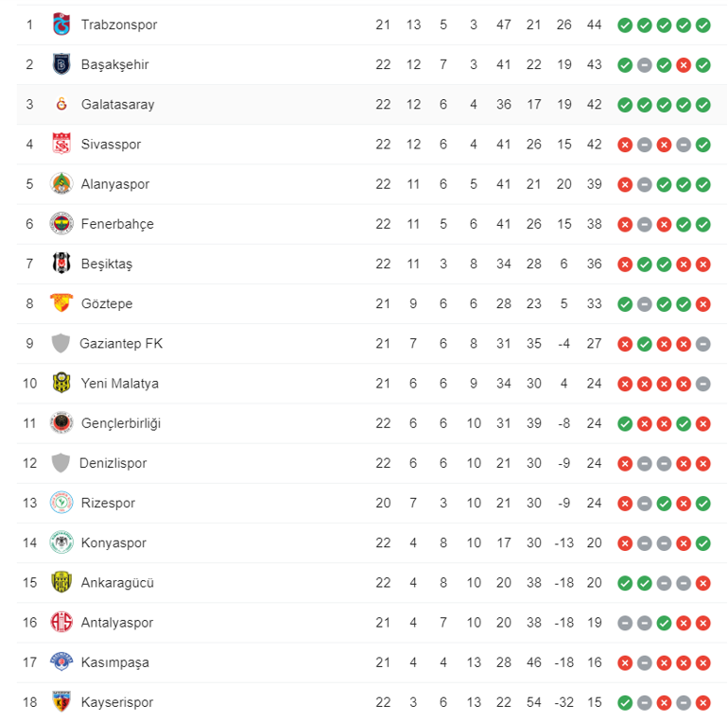Click the Konyaspor club logo
This screenshot has width=728, height=721.
(61, 542)
